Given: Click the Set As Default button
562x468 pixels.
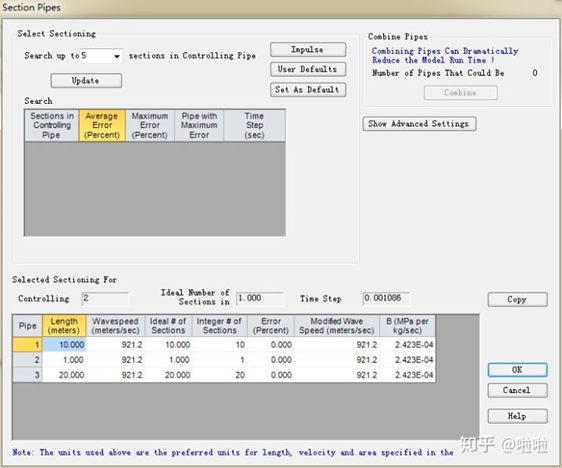Looking at the screenshot, I should (308, 90).
